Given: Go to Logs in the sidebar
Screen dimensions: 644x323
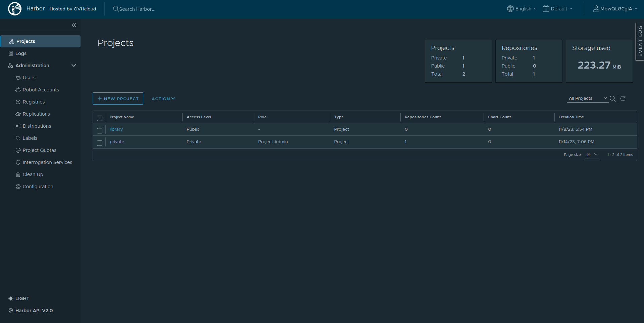Looking at the screenshot, I should [x=21, y=53].
